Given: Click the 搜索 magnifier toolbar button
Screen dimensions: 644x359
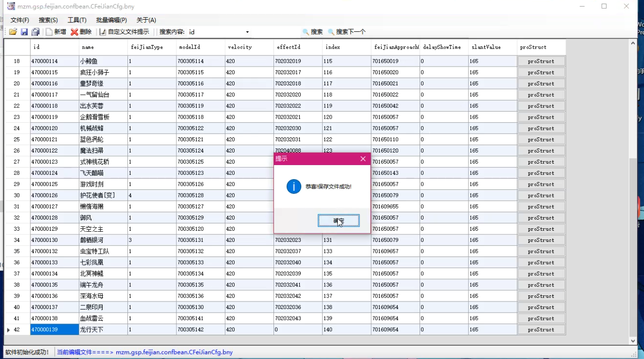Looking at the screenshot, I should (312, 32).
